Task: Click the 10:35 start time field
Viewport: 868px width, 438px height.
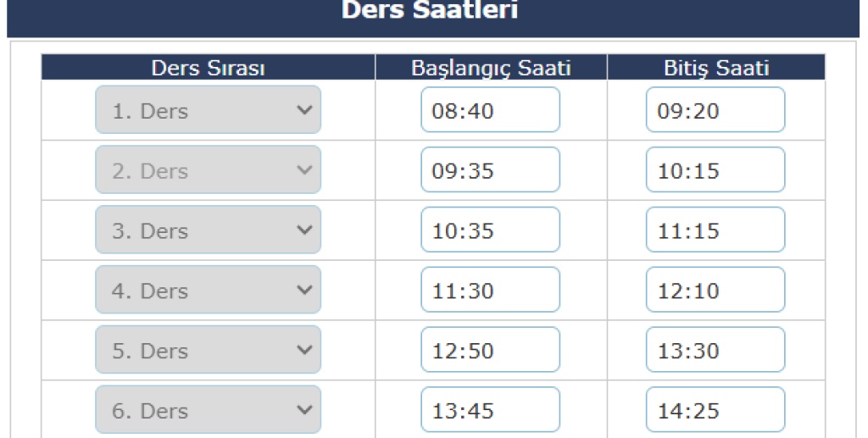Action: pos(490,230)
